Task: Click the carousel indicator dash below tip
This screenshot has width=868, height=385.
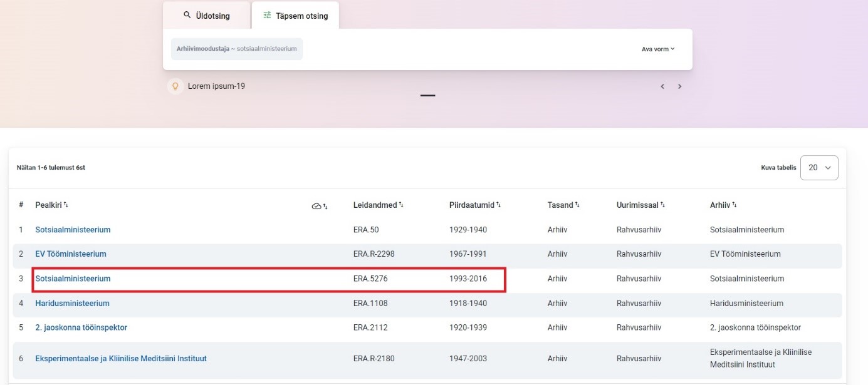Action: point(427,96)
